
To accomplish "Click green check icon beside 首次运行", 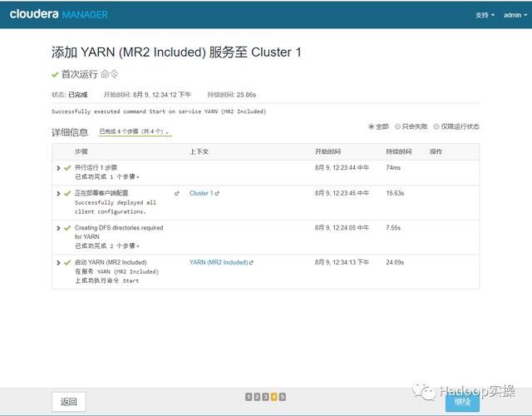I will click(55, 74).
